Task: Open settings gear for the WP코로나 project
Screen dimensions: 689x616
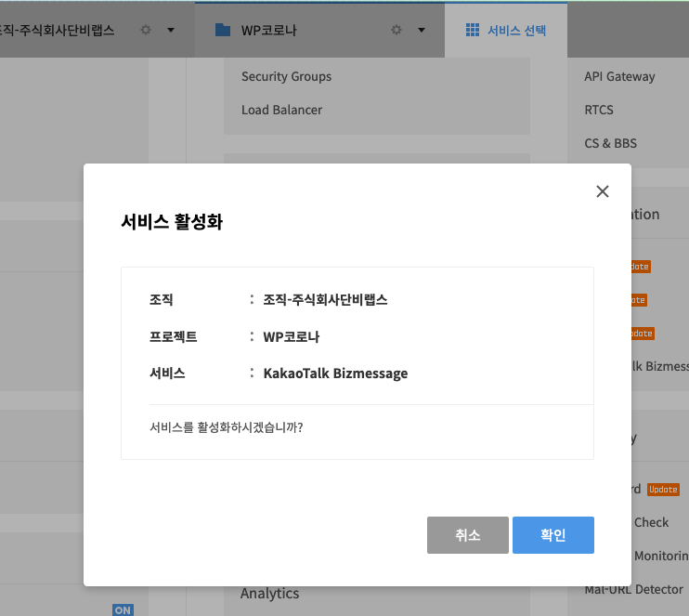Action: [x=396, y=30]
